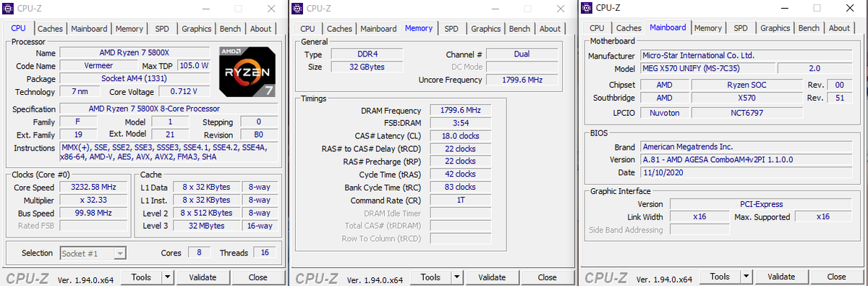Click the Multiplier value x 32.33
The height and width of the screenshot is (286, 868).
pyautogui.click(x=93, y=200)
